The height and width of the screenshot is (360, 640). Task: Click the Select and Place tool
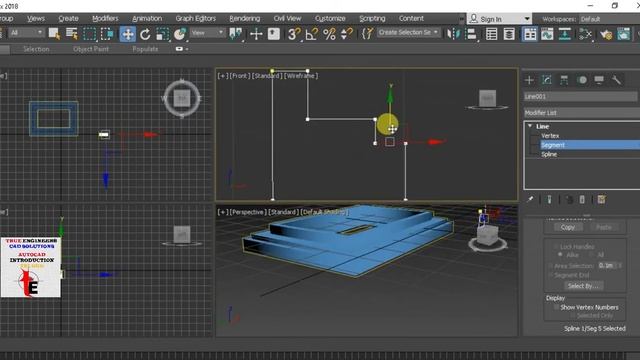[180, 34]
